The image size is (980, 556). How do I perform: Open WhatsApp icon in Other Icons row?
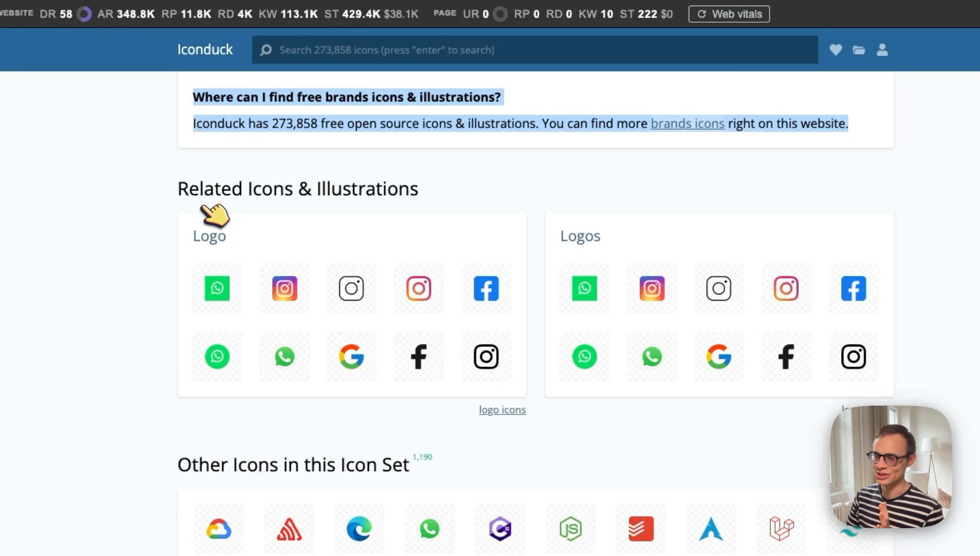tap(430, 529)
